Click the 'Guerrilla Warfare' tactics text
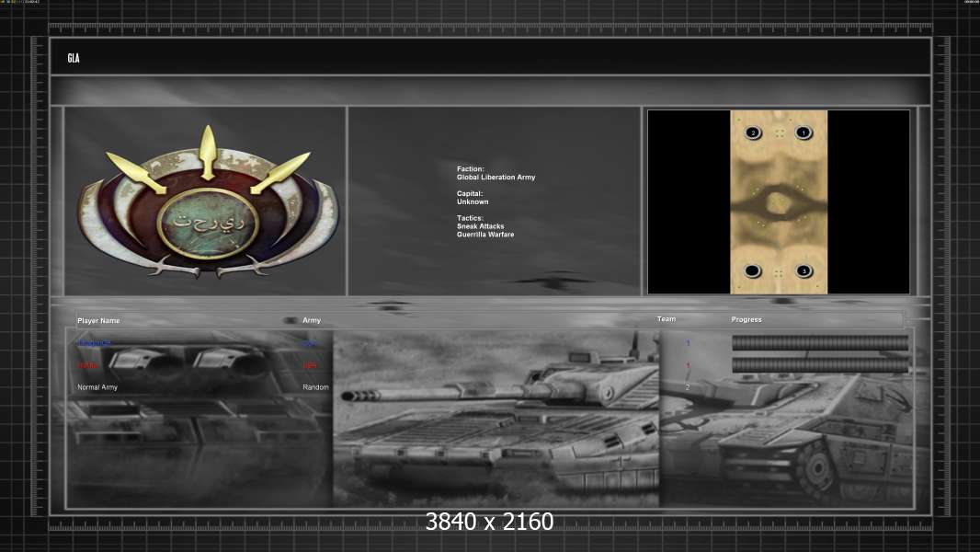 coord(485,235)
